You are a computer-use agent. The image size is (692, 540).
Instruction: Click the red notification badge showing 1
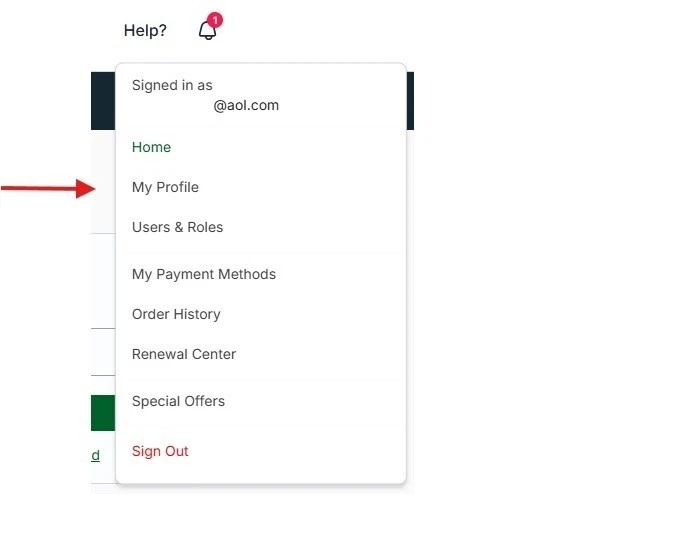point(215,20)
